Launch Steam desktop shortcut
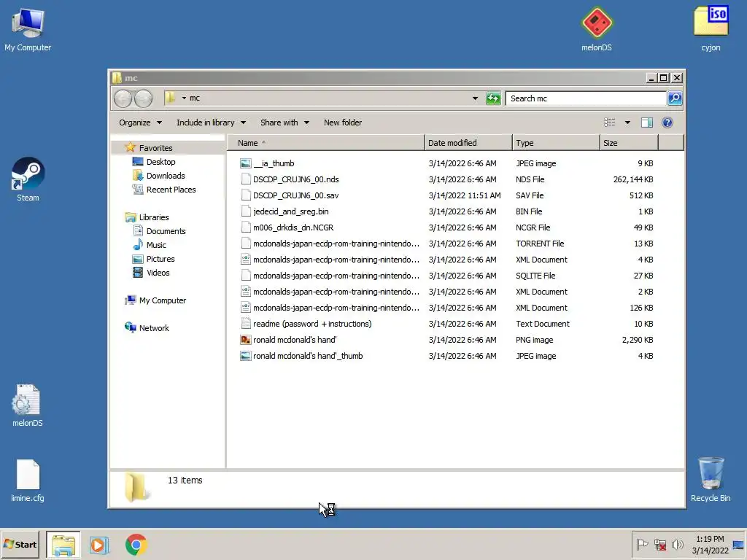Viewport: 747px width, 560px height. [28, 179]
